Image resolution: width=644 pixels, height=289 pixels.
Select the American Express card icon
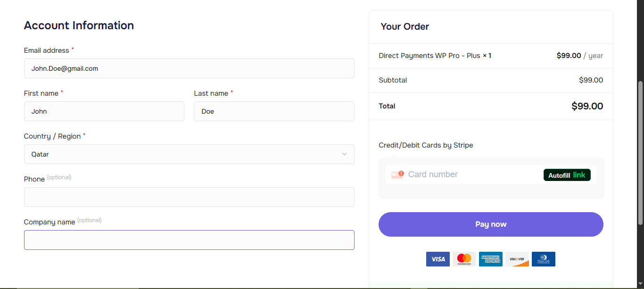(490, 259)
